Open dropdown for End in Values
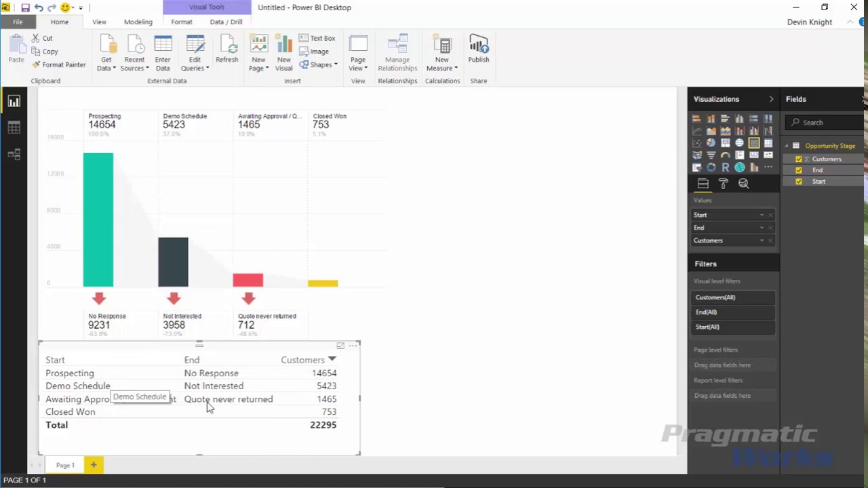Viewport: 868px width, 488px height. pos(762,228)
